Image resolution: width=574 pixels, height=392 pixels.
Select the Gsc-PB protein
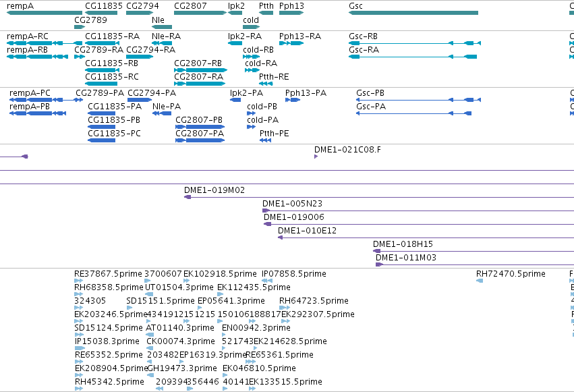(418, 100)
